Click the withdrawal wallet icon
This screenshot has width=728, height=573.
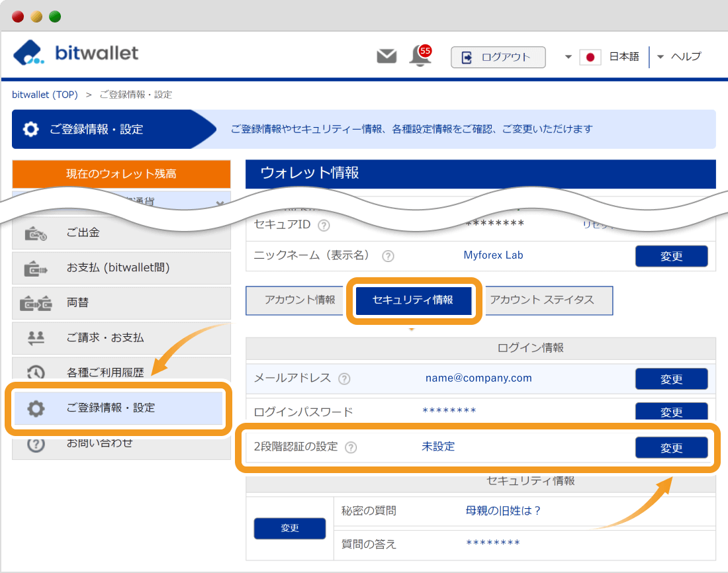point(36,233)
